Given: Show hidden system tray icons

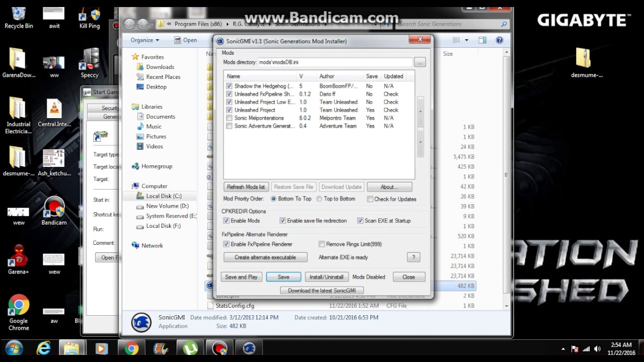Looking at the screenshot, I should 563,349.
